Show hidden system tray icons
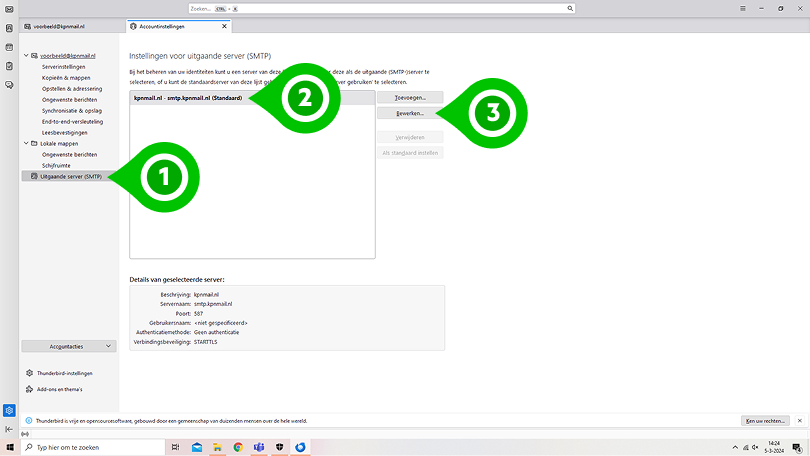Image resolution: width=810 pixels, height=456 pixels. coord(735,448)
